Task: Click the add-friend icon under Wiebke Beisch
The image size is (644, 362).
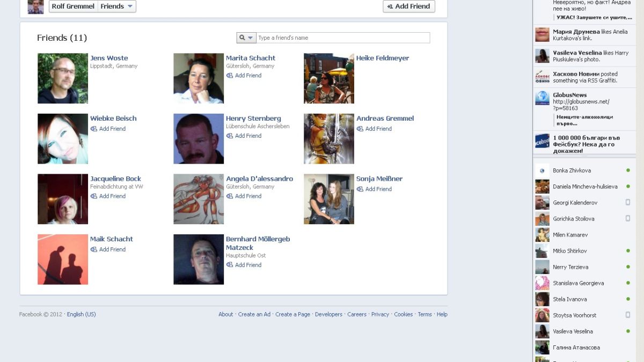Action: pos(94,129)
